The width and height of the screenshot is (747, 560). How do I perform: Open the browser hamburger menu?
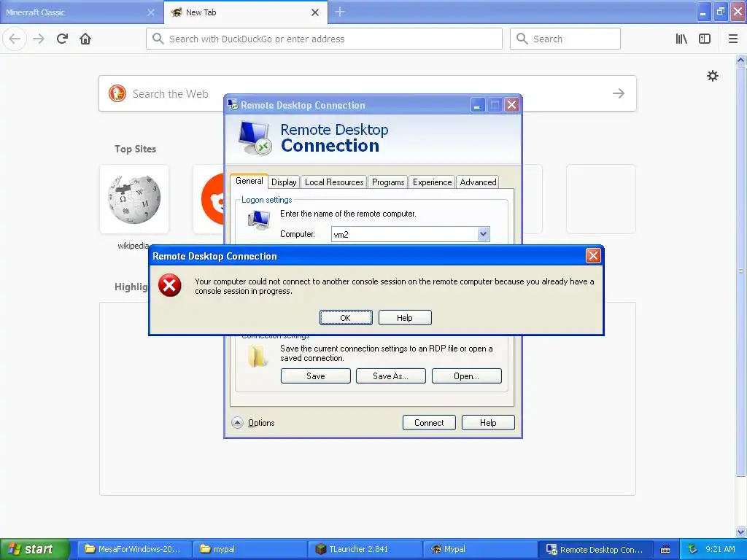[733, 39]
